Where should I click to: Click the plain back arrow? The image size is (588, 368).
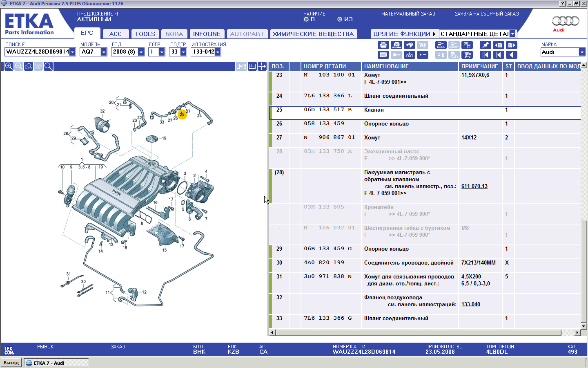pos(512,55)
